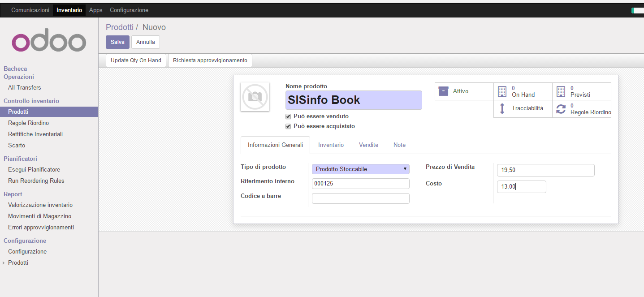Screen dimensions: 644x297
Task: Open the 0 On Hand stat button
Action: point(523,91)
